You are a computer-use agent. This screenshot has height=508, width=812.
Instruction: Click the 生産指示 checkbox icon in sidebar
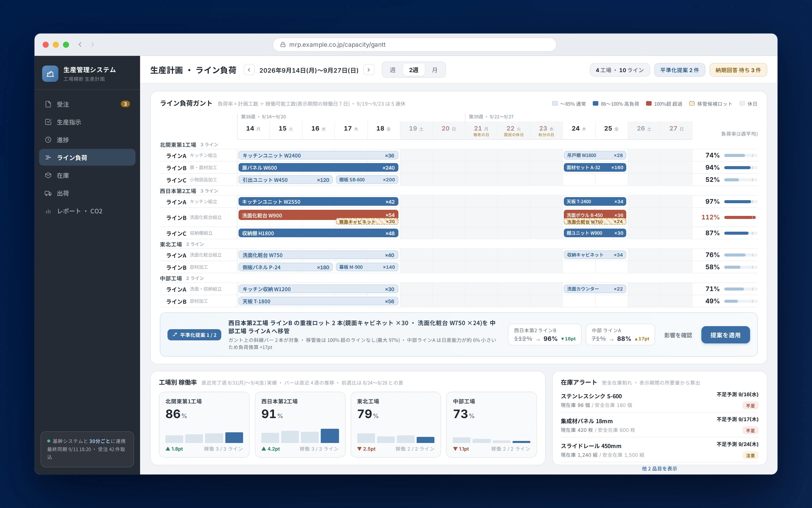click(48, 122)
